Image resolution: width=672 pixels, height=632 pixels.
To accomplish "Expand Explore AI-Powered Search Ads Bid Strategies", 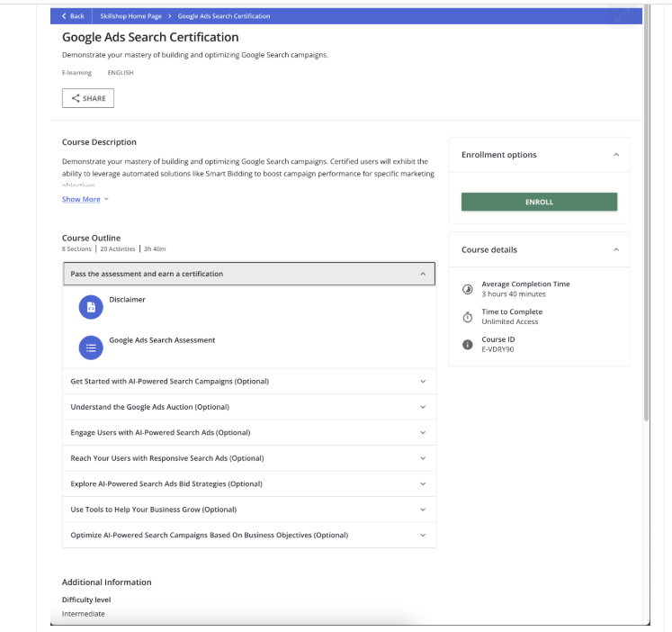I will pyautogui.click(x=423, y=483).
